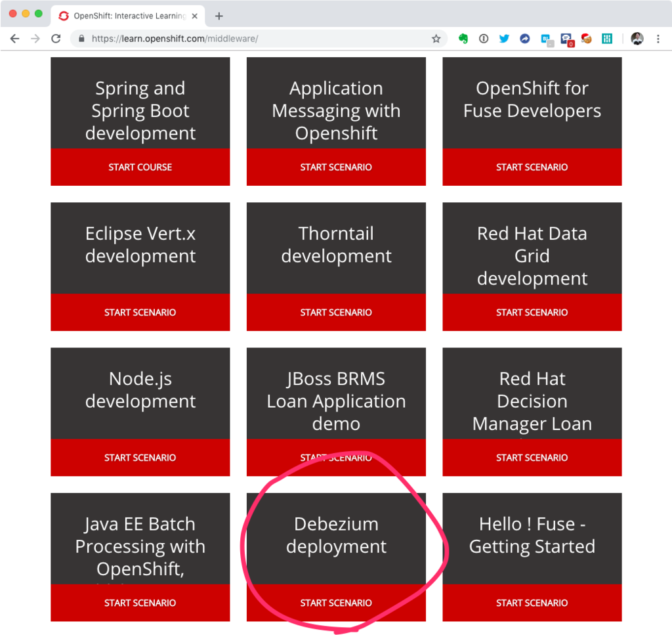Open Java EE Batch Processing card title
672x635 pixels.
pyautogui.click(x=140, y=546)
